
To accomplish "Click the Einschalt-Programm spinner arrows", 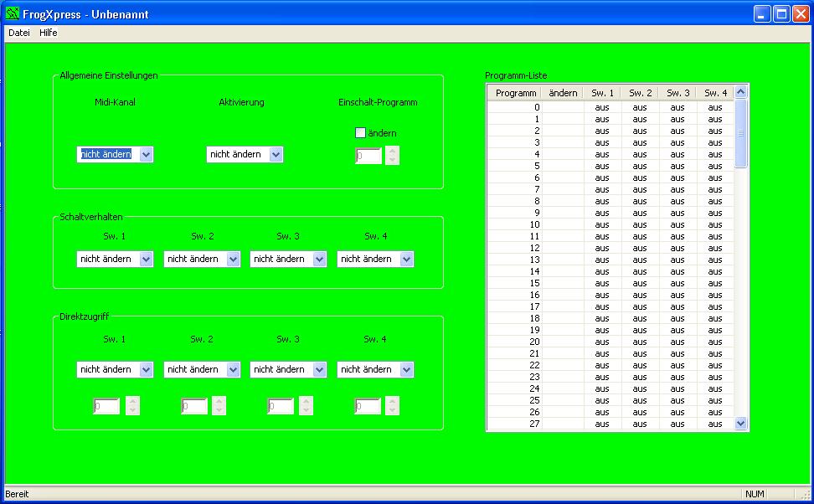I will click(x=393, y=156).
